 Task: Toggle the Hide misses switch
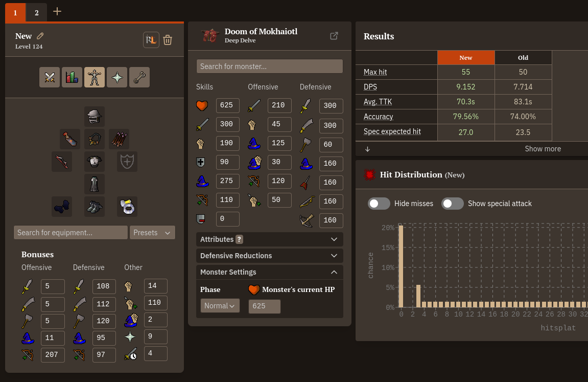point(379,204)
